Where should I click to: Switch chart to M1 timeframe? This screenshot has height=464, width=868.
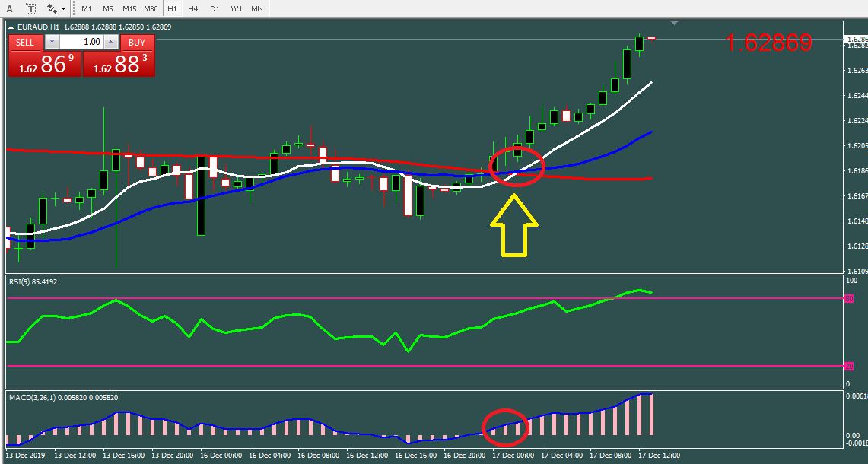(87, 8)
